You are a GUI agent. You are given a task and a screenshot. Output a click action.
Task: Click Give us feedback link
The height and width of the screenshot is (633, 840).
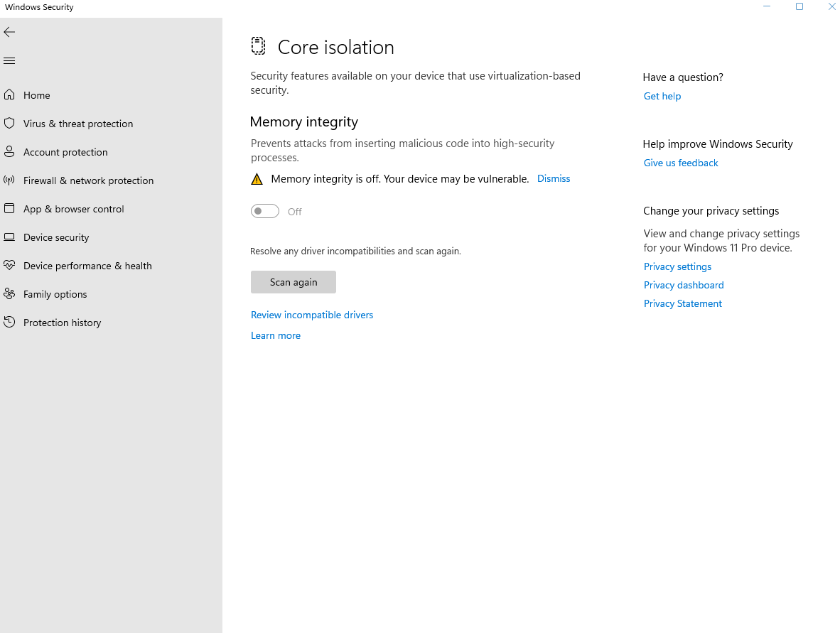coord(681,163)
